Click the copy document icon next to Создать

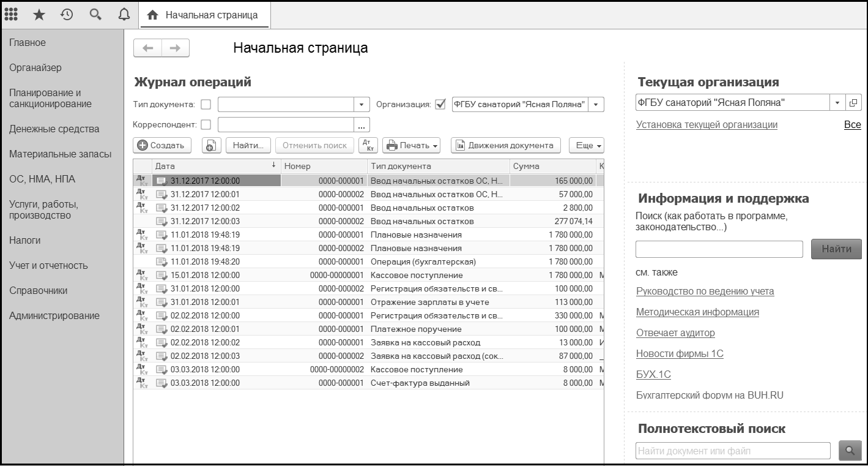pyautogui.click(x=211, y=145)
